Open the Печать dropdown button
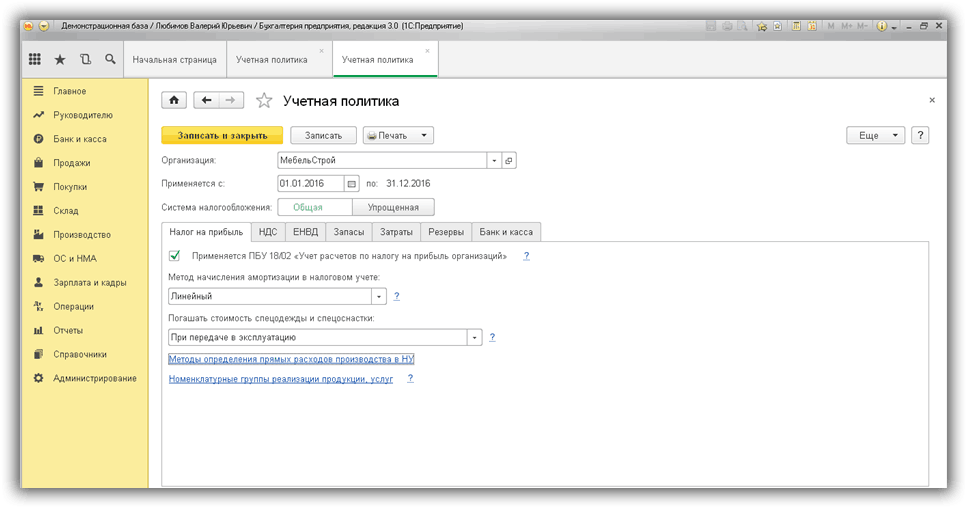 398,135
